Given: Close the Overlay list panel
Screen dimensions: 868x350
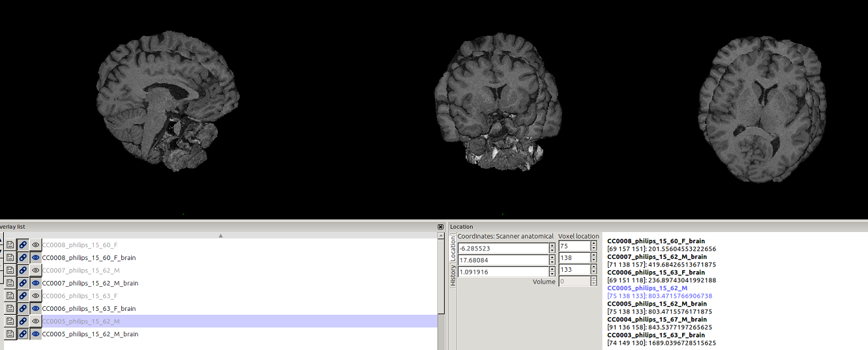Looking at the screenshot, I should 441,227.
